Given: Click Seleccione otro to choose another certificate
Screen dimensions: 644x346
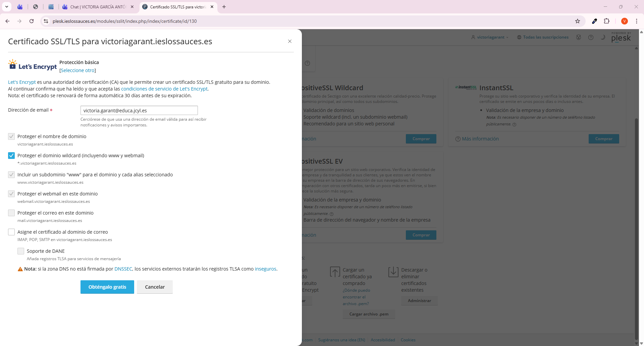Looking at the screenshot, I should pyautogui.click(x=77, y=70).
